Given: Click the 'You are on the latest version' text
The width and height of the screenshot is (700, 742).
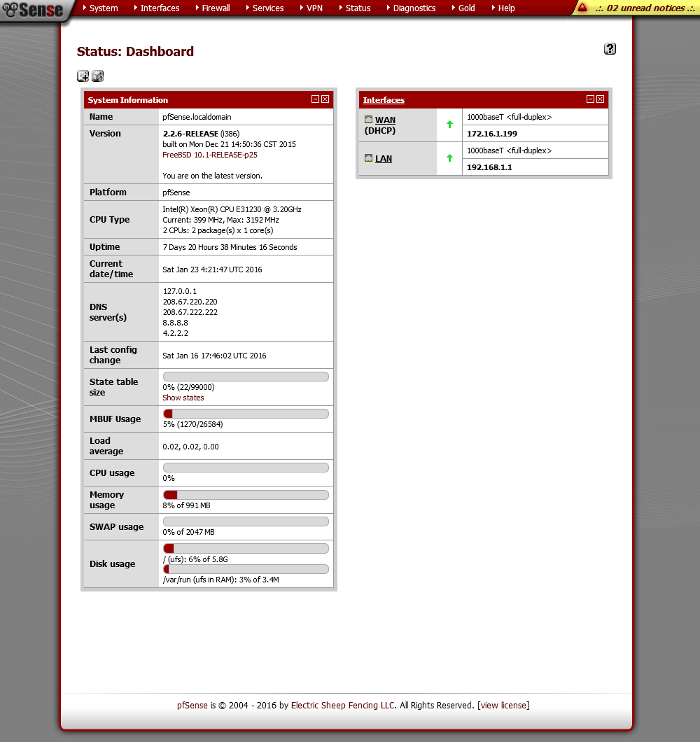Looking at the screenshot, I should tap(213, 176).
